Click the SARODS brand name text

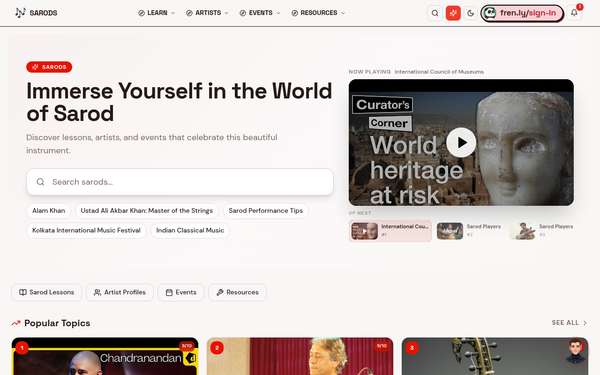43,13
